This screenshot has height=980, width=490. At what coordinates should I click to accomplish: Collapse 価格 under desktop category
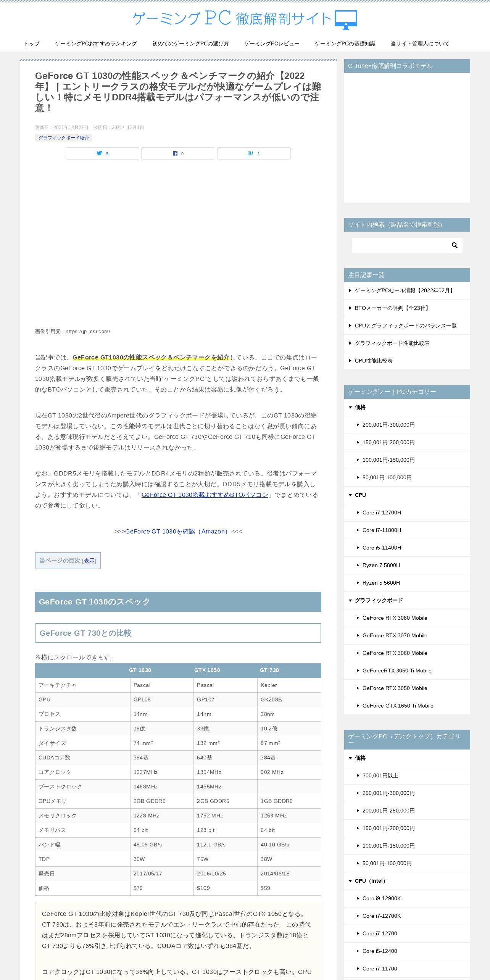tap(407, 758)
